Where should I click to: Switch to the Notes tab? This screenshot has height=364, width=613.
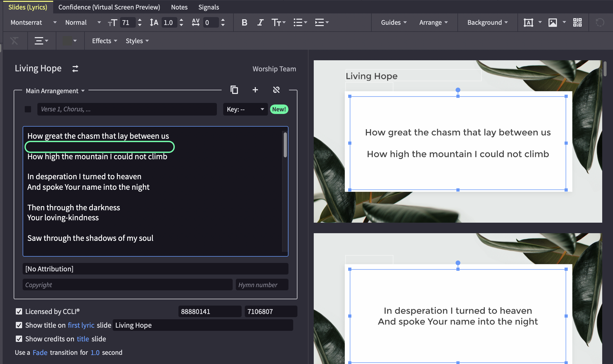[x=179, y=7]
